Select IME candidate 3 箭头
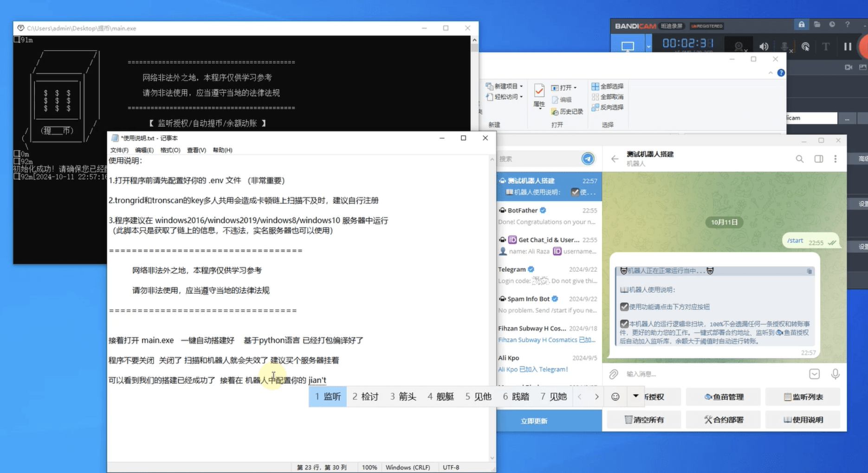Viewport: 868px width, 473px height. 403,397
